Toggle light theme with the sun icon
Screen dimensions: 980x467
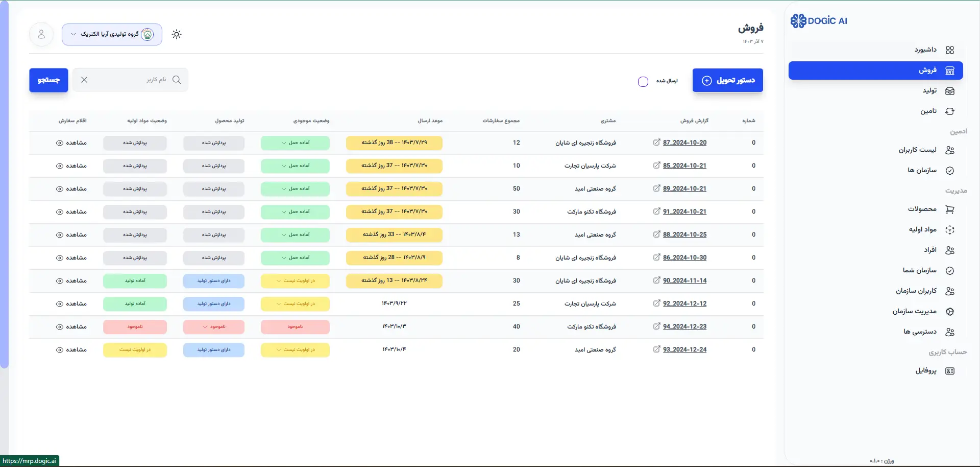click(x=176, y=34)
